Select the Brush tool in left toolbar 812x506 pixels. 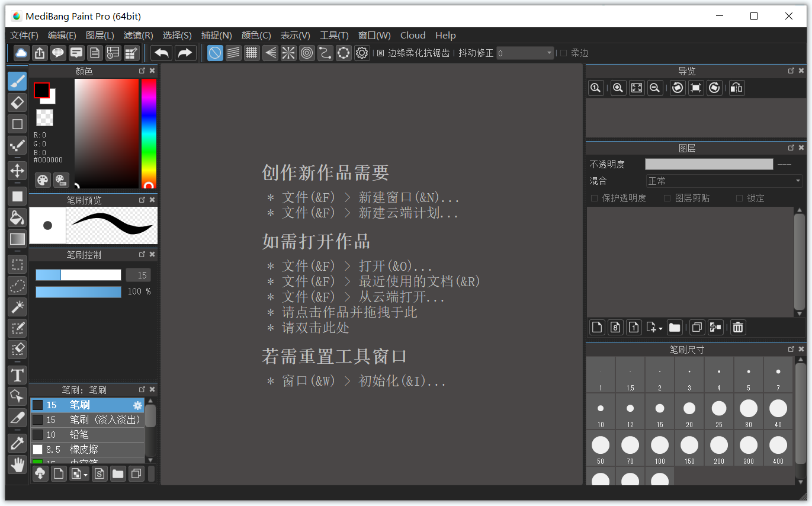pos(17,81)
